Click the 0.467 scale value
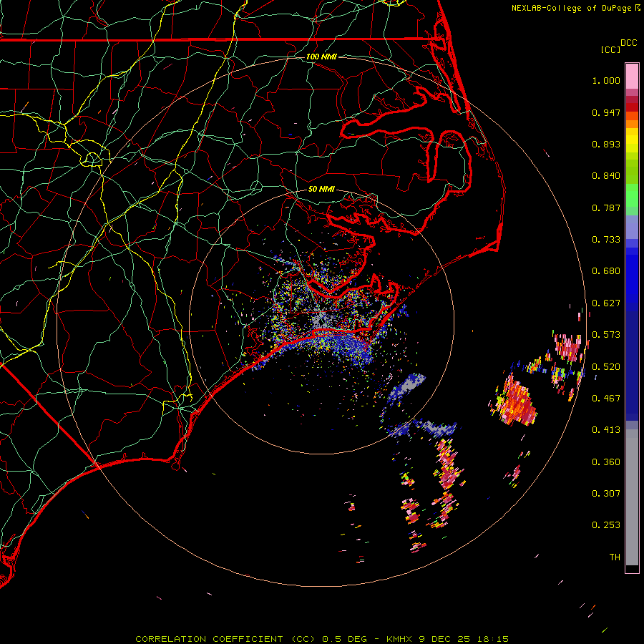 (x=606, y=399)
